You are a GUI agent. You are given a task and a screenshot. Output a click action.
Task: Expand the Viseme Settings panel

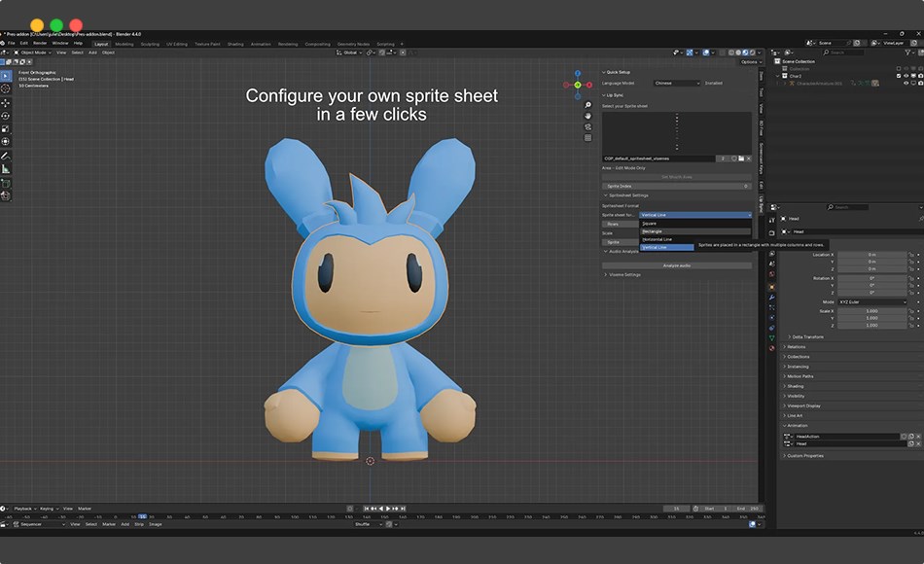pos(623,274)
